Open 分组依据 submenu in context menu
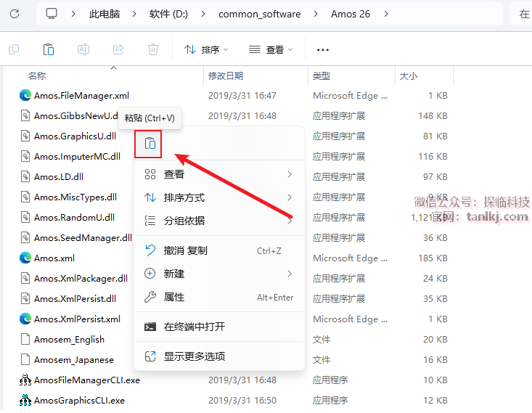Viewport: 532px width, 413px height. point(219,221)
